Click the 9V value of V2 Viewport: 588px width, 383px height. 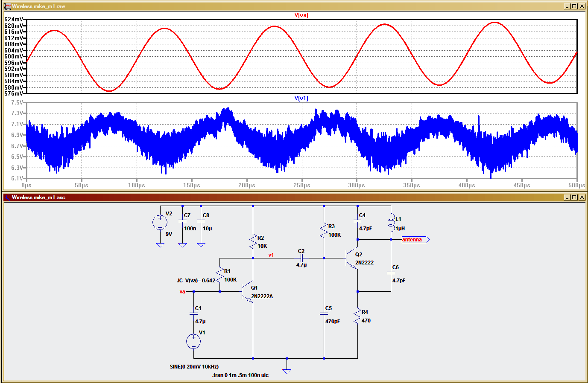click(169, 234)
